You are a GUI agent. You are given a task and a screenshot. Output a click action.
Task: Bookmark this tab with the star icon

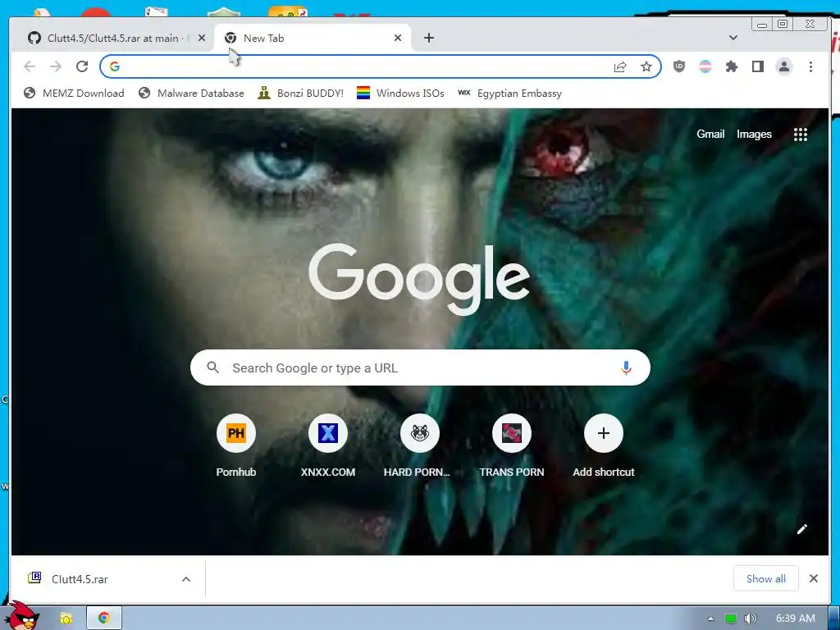pos(646,66)
